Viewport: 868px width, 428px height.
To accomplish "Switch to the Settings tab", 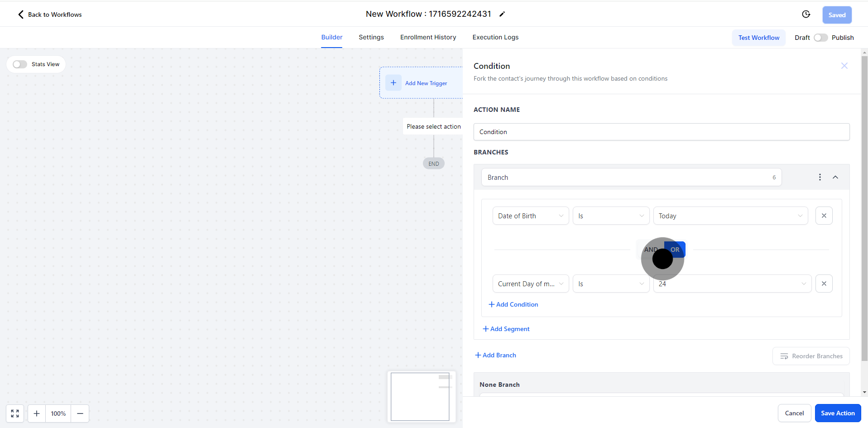I will 371,38.
